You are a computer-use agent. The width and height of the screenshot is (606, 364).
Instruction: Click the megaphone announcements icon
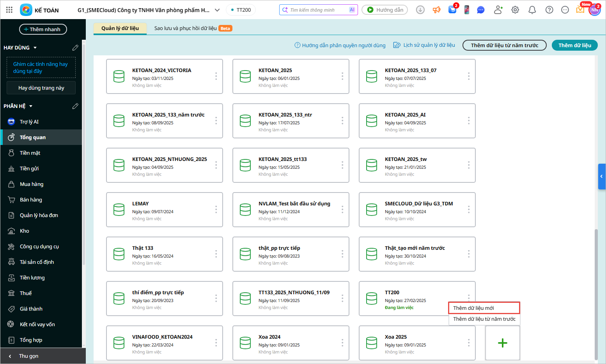point(436,10)
